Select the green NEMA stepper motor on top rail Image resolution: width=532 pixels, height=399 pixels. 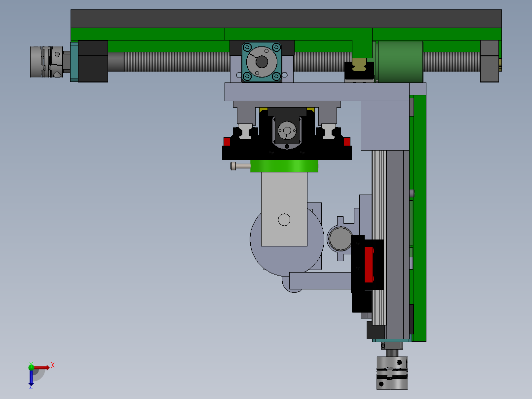(x=400, y=61)
